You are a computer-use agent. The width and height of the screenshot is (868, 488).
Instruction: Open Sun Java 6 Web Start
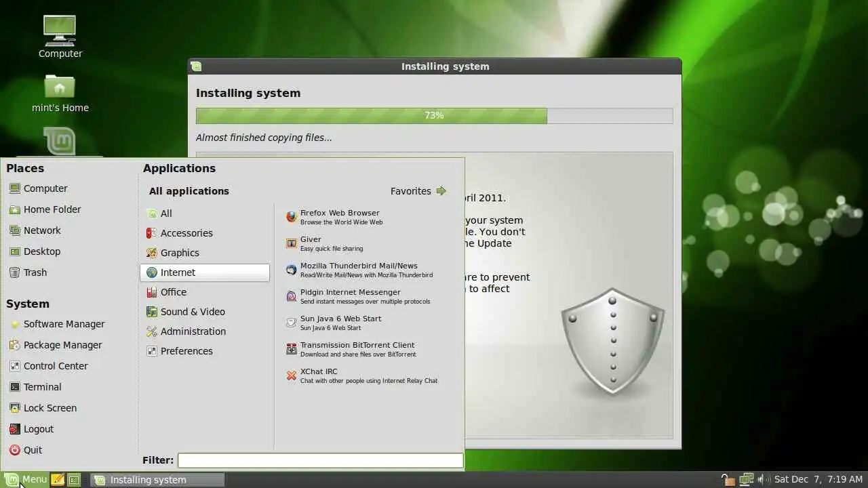(x=333, y=323)
